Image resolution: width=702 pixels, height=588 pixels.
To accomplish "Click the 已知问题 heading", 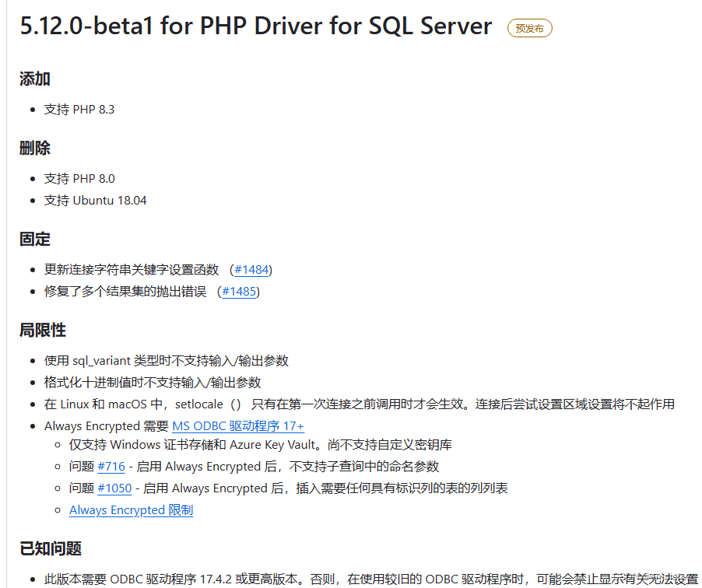I will (x=51, y=548).
